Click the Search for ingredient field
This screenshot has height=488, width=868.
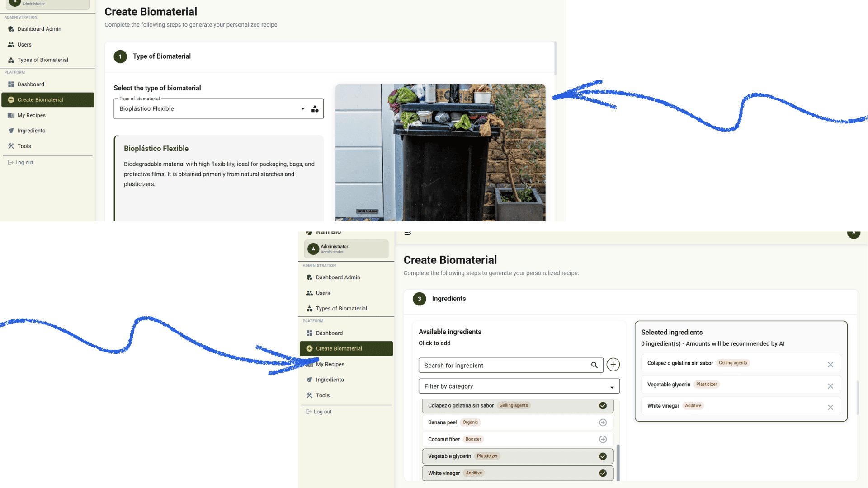[x=511, y=366]
